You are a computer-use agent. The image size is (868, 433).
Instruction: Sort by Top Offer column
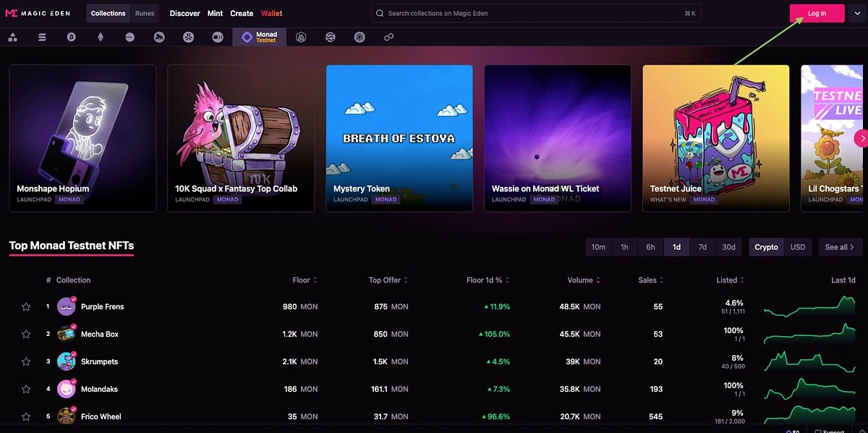pos(388,280)
